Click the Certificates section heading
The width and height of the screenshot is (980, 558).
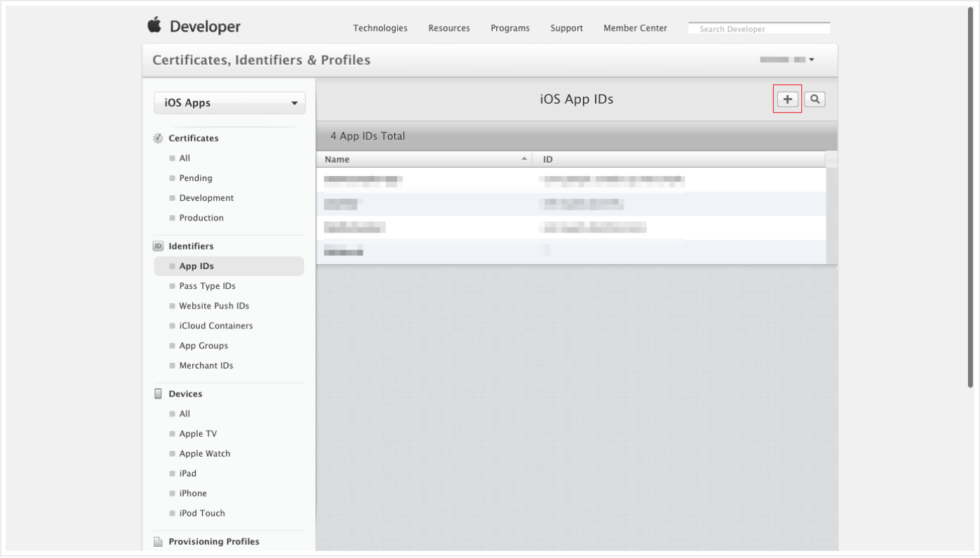194,138
